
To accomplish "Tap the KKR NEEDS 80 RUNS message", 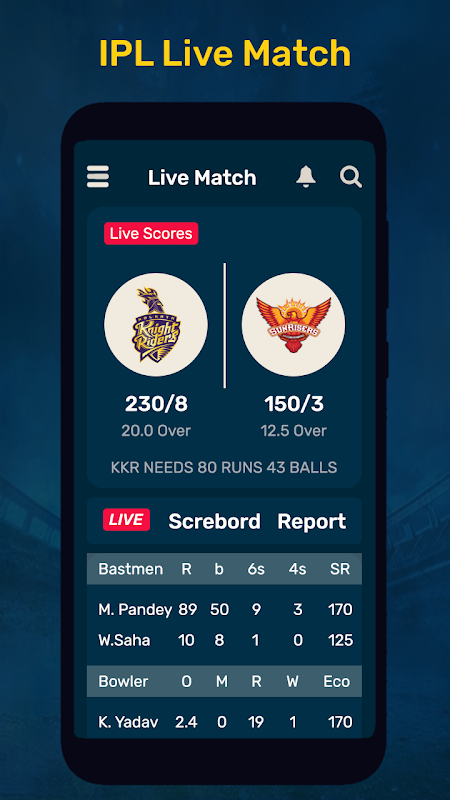I will (224, 467).
